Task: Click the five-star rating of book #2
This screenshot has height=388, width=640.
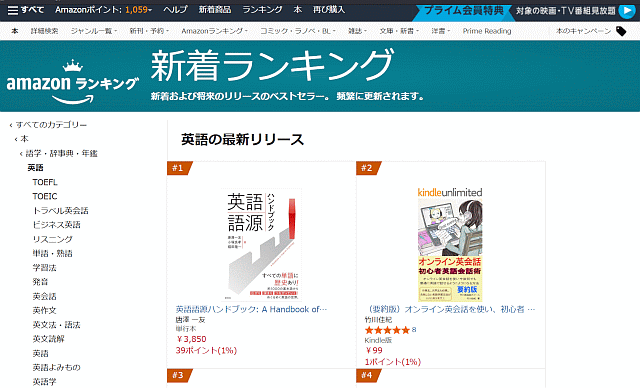Action: tap(387, 330)
